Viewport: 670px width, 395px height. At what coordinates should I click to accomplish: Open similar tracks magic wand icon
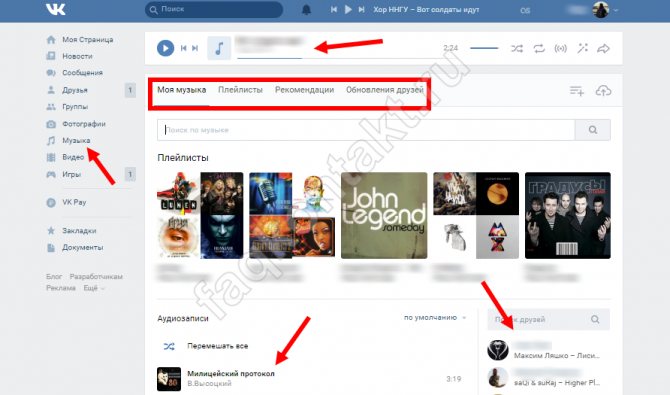[x=582, y=48]
